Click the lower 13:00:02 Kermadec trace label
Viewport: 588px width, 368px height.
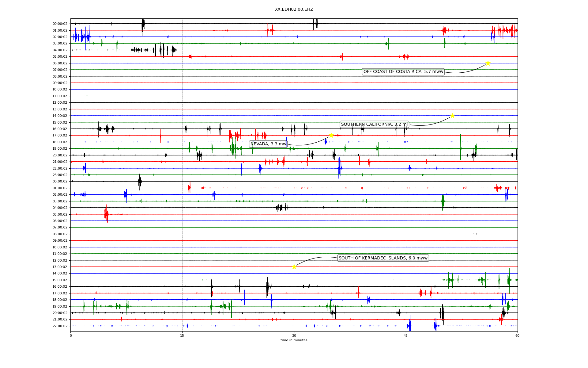click(60, 267)
